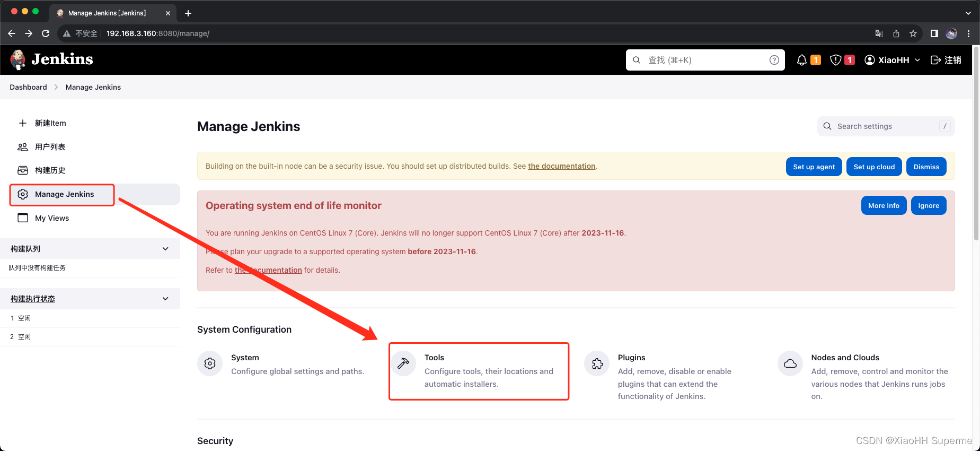The image size is (980, 451).
Task: Click the build history 构建历史 icon
Action: [x=23, y=170]
